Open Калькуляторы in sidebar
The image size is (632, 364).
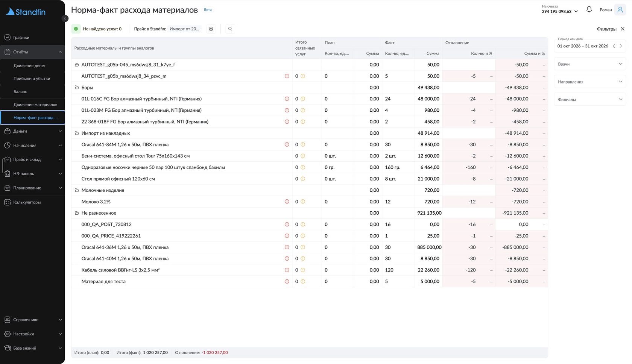33,202
